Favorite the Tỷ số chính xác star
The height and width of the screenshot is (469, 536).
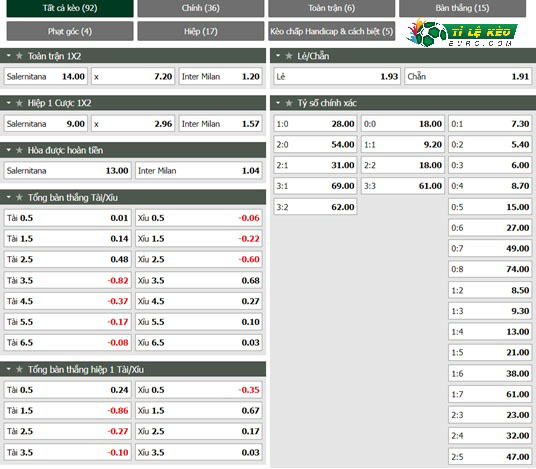tap(289, 103)
